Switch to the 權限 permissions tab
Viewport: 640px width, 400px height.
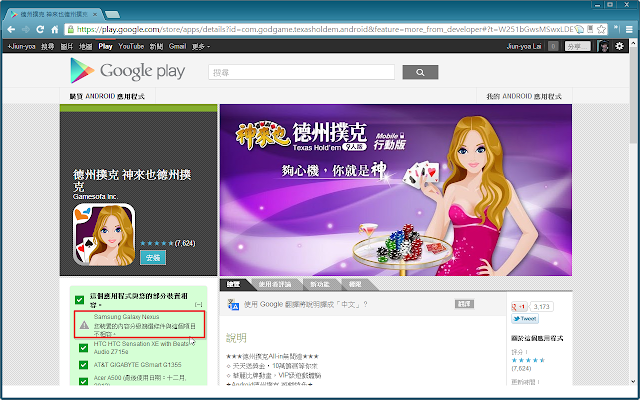coord(355,284)
